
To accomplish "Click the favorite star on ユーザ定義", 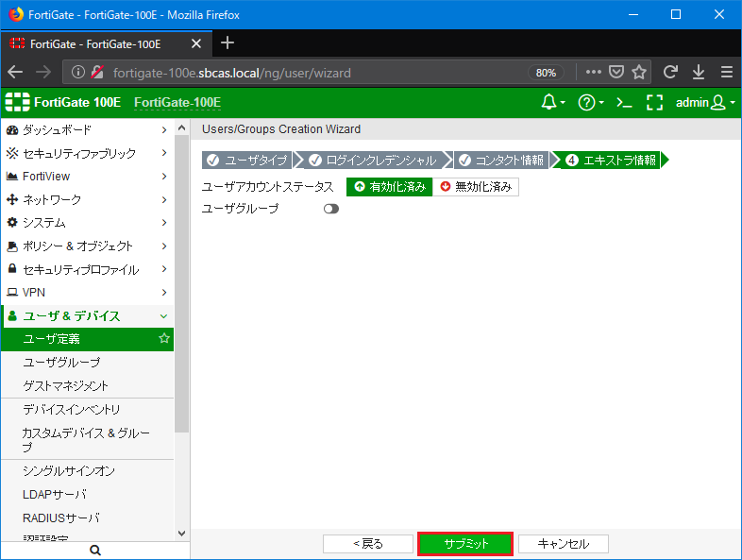I will point(164,338).
